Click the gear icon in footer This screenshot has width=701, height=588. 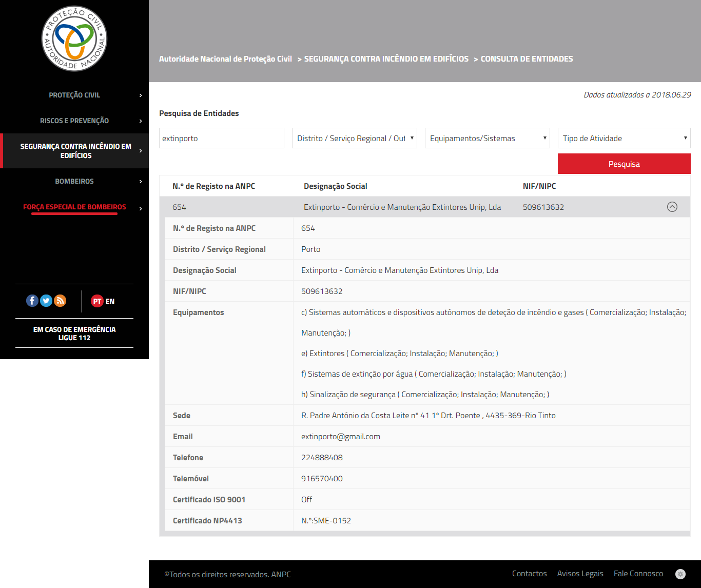(680, 574)
